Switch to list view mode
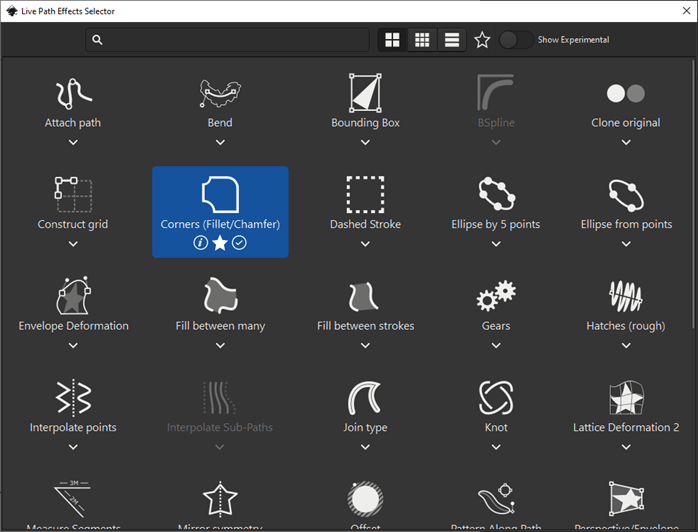698x532 pixels. click(x=452, y=40)
